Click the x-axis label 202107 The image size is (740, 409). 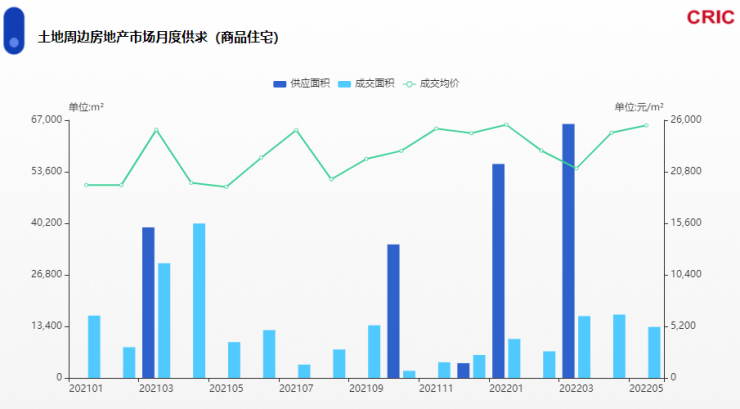coord(296,389)
